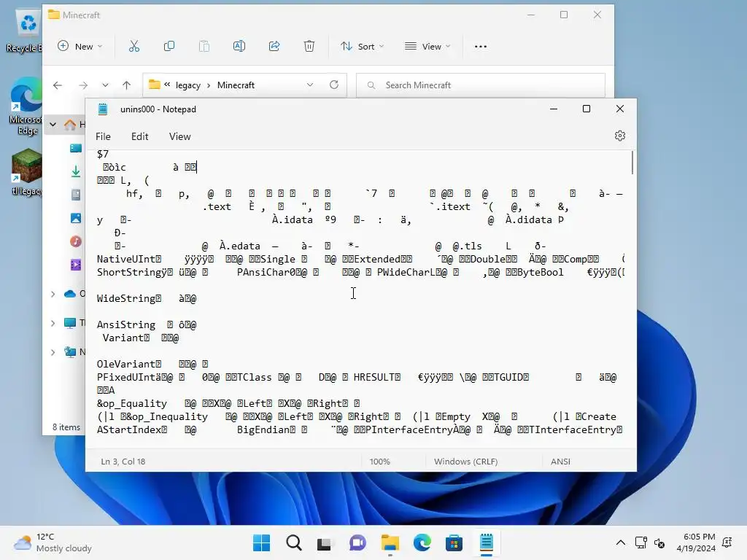Screen dimensions: 747x560
Task: Open the File menu in Notepad
Action: [x=103, y=136]
